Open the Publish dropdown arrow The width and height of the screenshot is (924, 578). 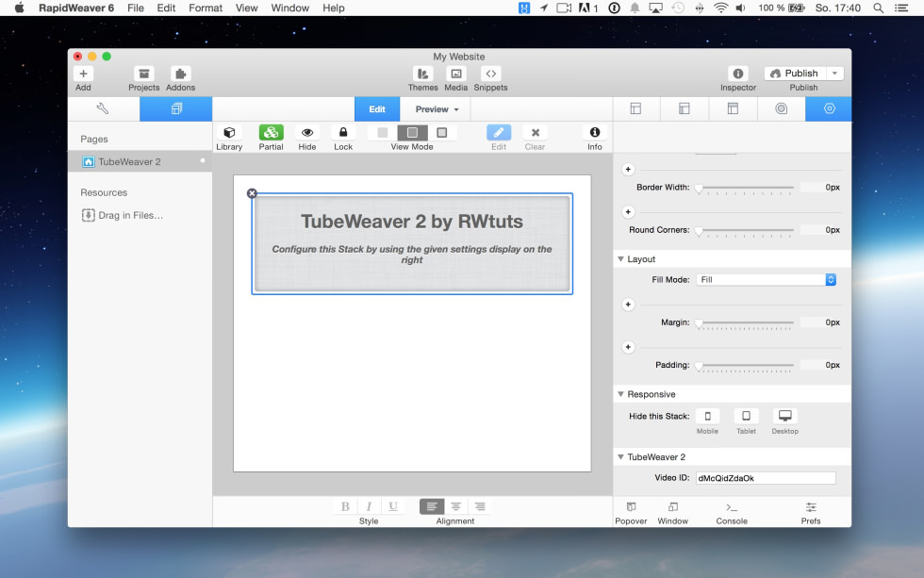coord(835,73)
